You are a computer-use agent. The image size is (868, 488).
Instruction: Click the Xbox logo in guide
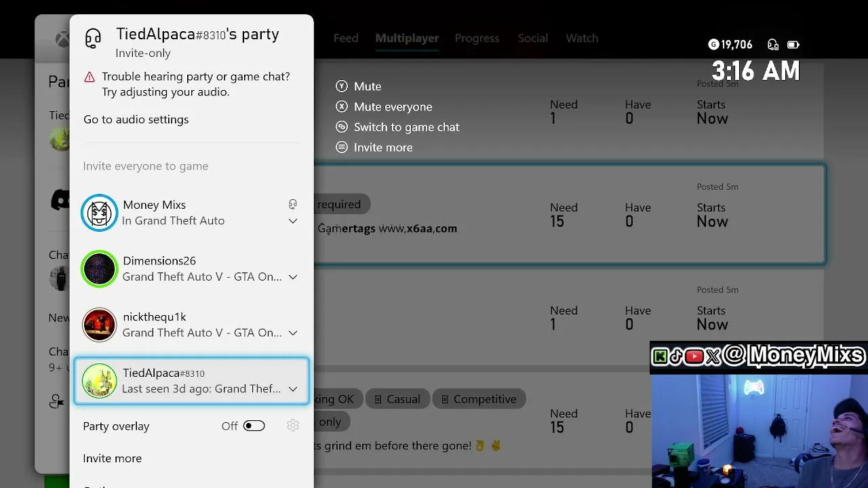[x=62, y=39]
